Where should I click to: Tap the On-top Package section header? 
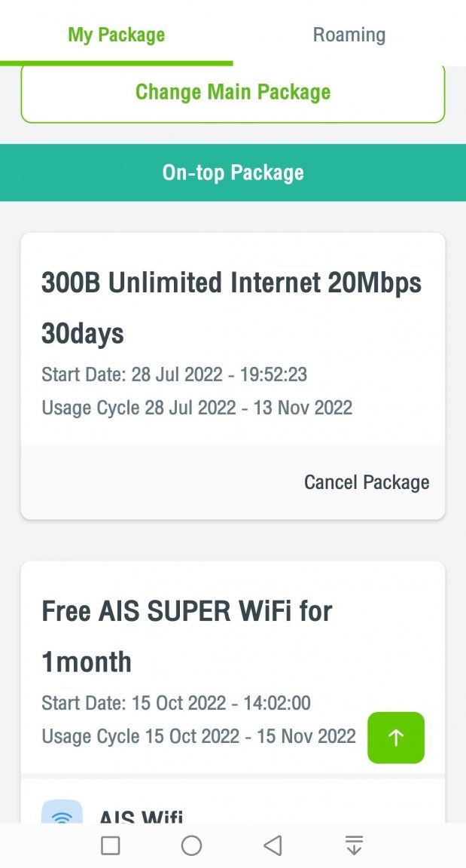(x=233, y=172)
